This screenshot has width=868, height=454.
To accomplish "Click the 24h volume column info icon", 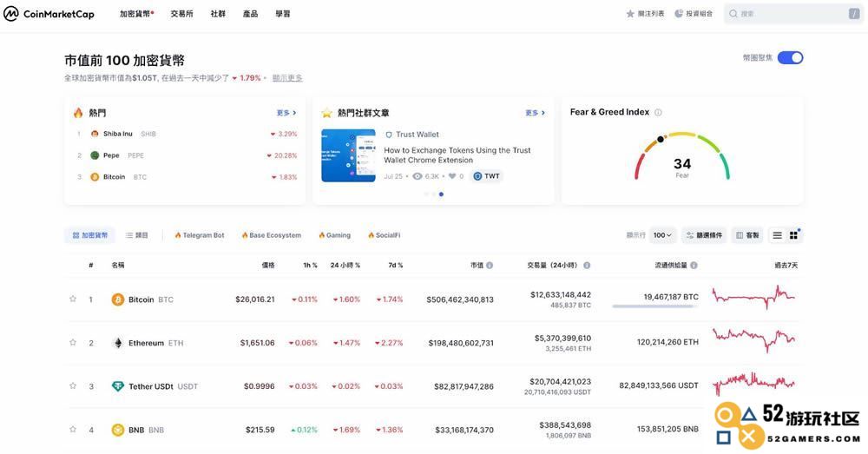I will coord(587,266).
